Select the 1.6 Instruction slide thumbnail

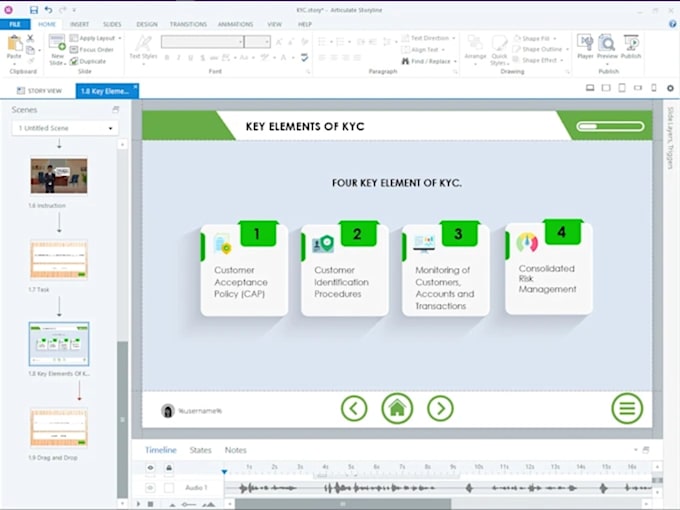click(x=59, y=176)
